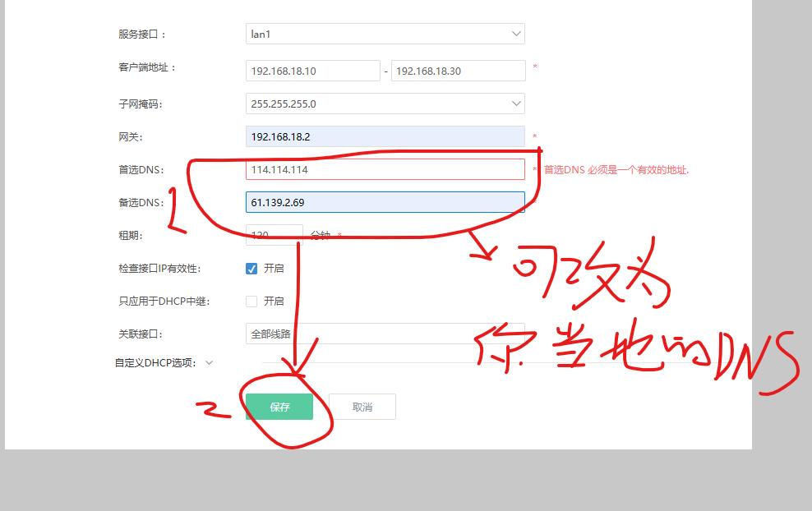Click the chevron arrow on lan1 selector
The image size is (812, 511).
click(516, 34)
